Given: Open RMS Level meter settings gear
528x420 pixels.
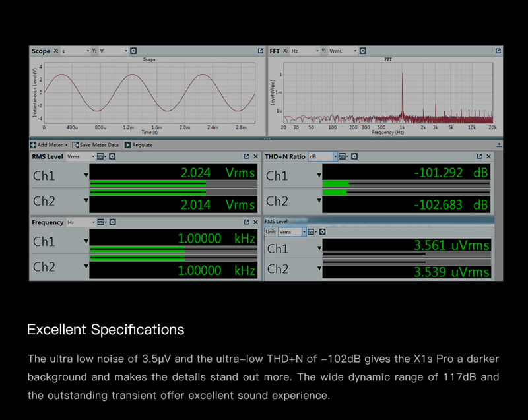Looking at the screenshot, I should point(112,156).
